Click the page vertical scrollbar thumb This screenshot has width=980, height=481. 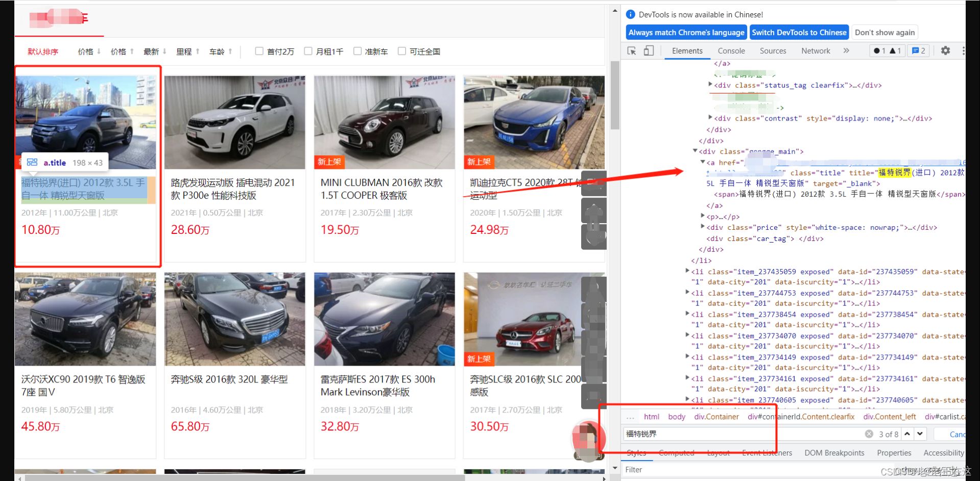(x=615, y=95)
